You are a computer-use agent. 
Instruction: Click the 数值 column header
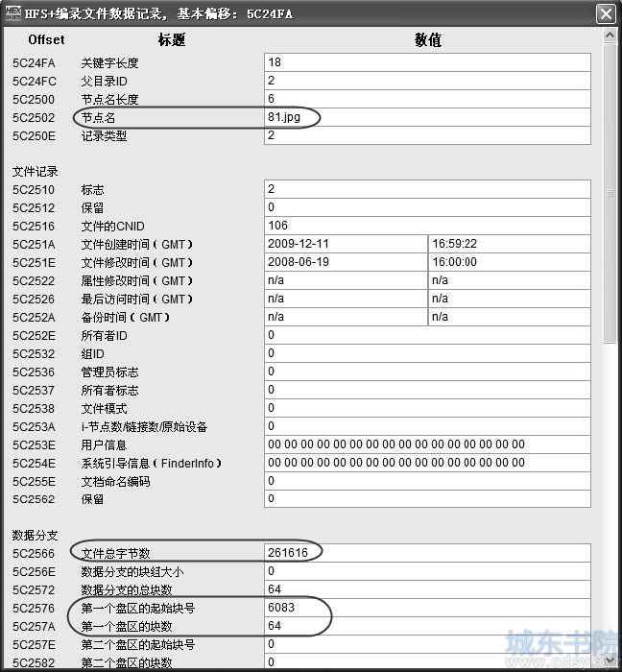click(427, 40)
